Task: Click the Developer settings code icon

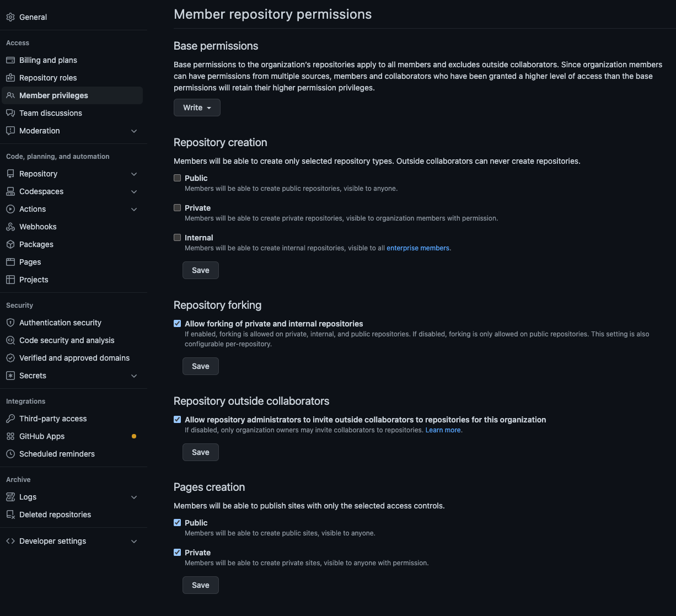Action: click(10, 541)
